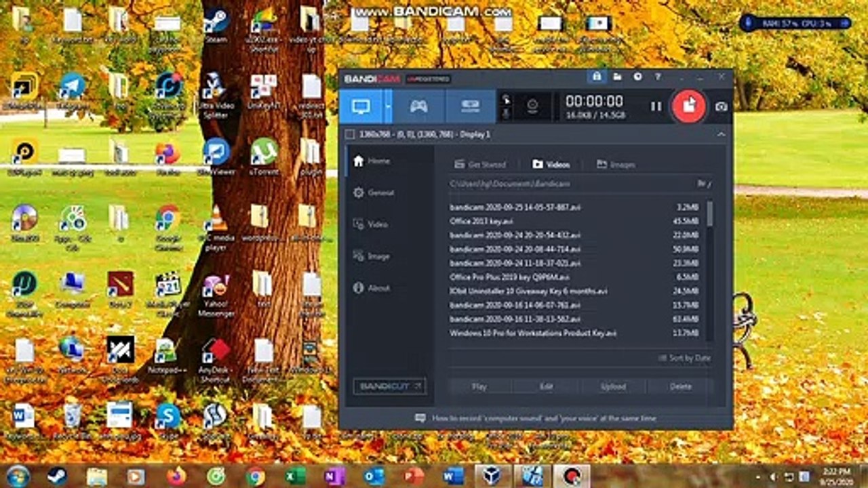Open scheduled recording clock icon
Viewport: 868px width, 488px height.
[637, 77]
